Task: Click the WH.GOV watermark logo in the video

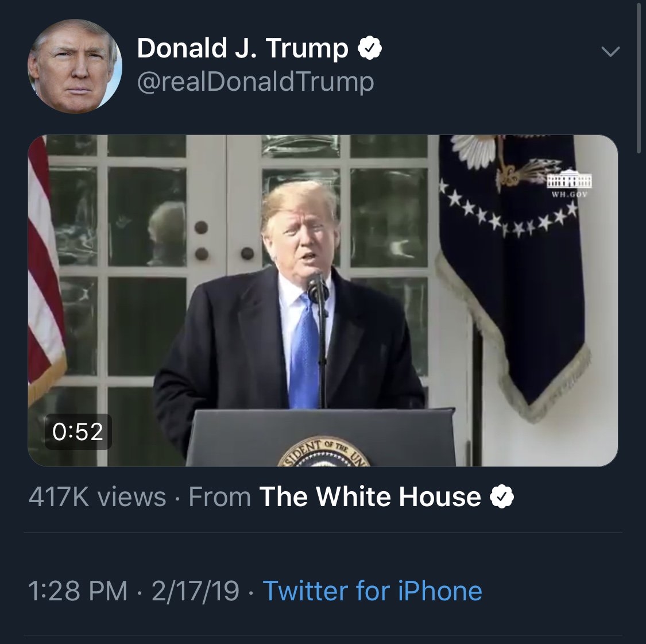Action: [x=569, y=184]
